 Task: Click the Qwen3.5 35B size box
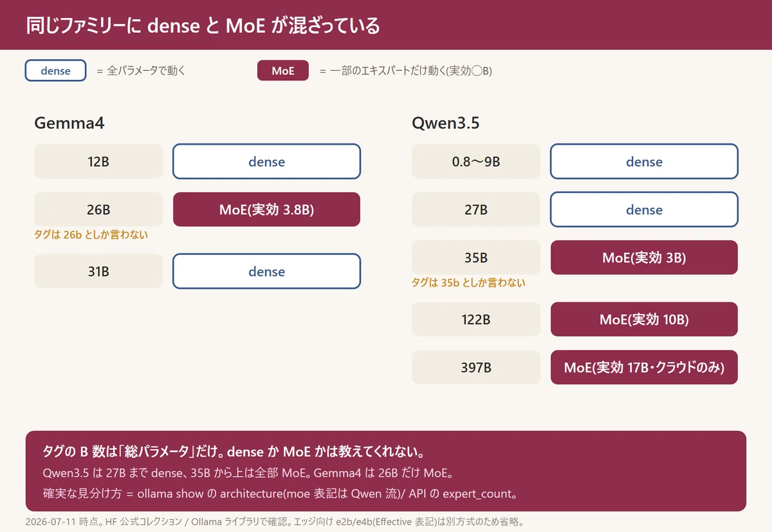476,258
